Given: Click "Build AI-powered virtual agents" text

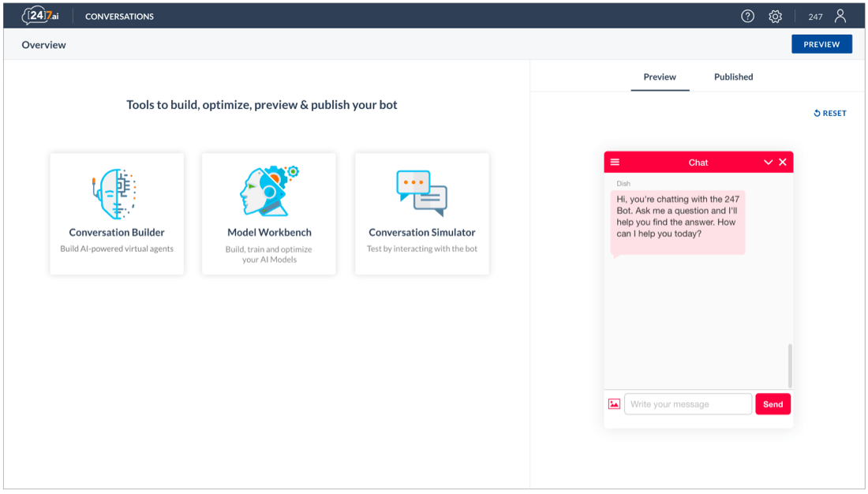Looking at the screenshot, I should pyautogui.click(x=117, y=249).
